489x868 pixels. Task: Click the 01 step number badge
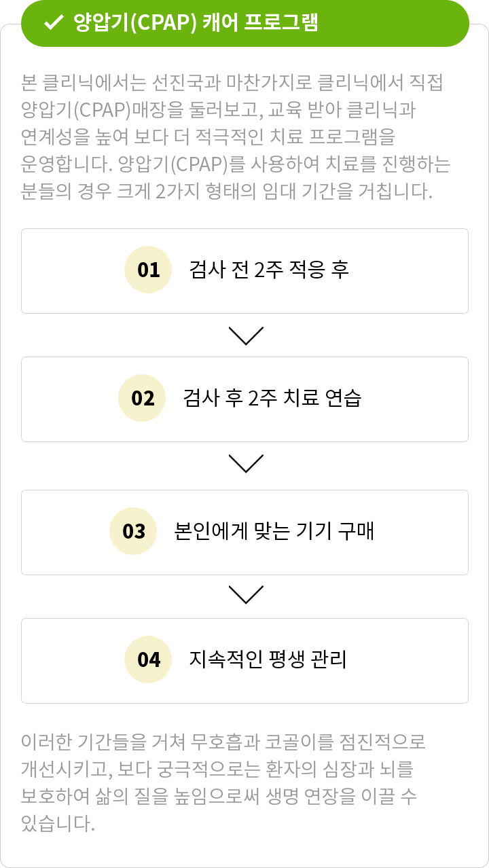[x=148, y=270]
